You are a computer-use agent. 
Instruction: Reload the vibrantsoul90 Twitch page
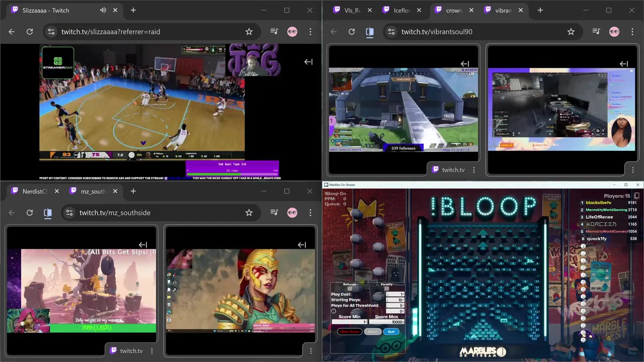352,32
